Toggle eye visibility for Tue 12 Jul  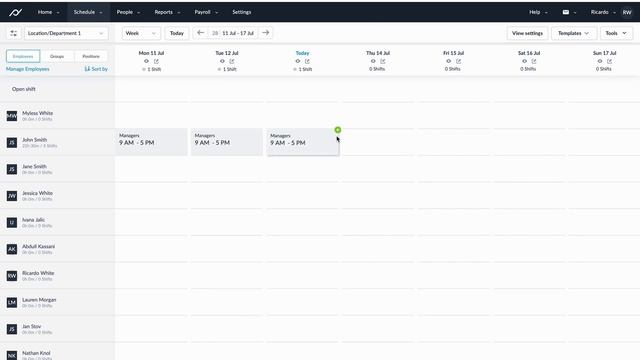222,61
